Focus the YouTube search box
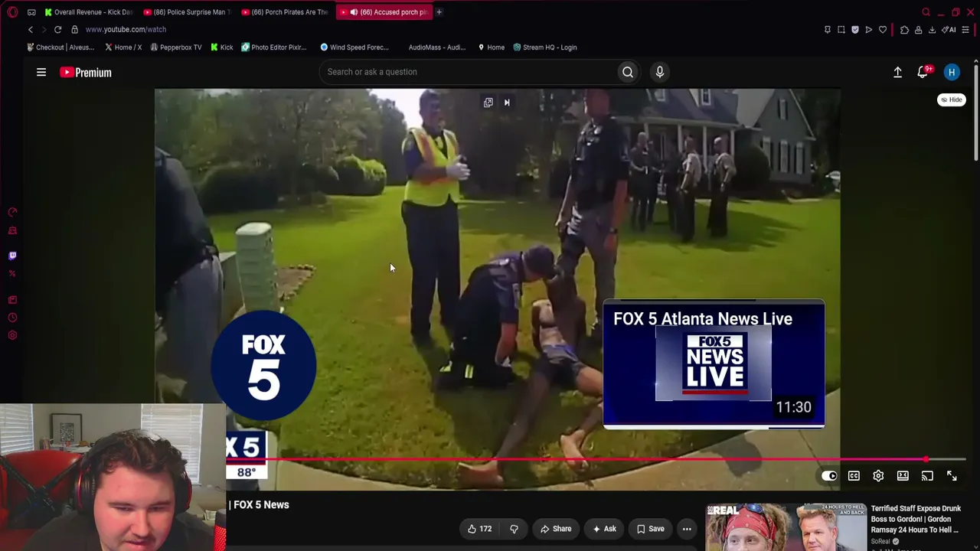This screenshot has width=980, height=551. tap(468, 72)
